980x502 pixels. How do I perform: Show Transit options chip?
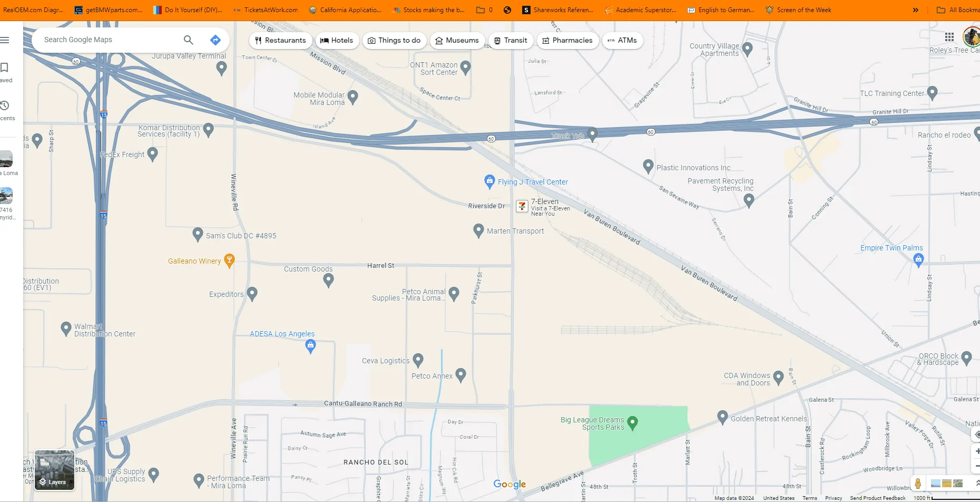511,40
